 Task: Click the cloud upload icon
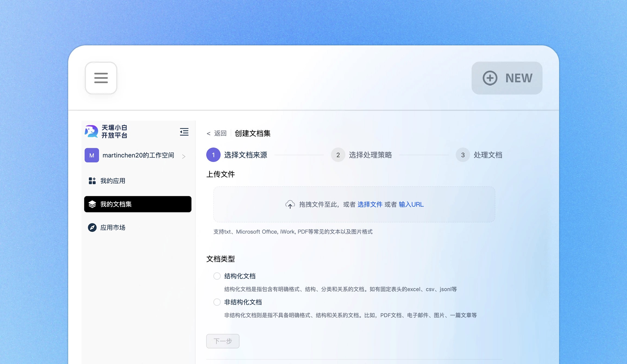tap(290, 204)
